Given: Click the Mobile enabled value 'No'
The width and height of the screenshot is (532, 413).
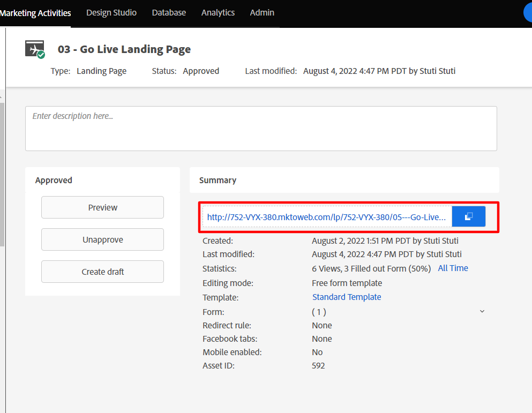Looking at the screenshot, I should 317,352.
